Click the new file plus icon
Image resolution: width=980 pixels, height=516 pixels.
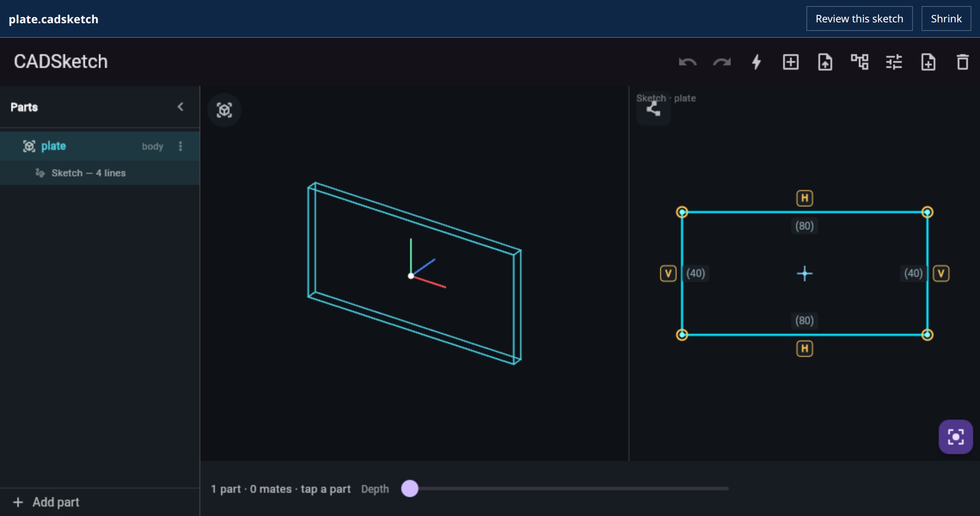click(x=928, y=62)
